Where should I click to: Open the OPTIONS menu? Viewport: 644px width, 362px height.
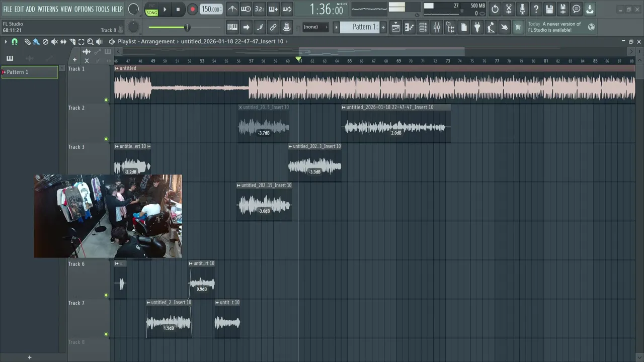(84, 9)
